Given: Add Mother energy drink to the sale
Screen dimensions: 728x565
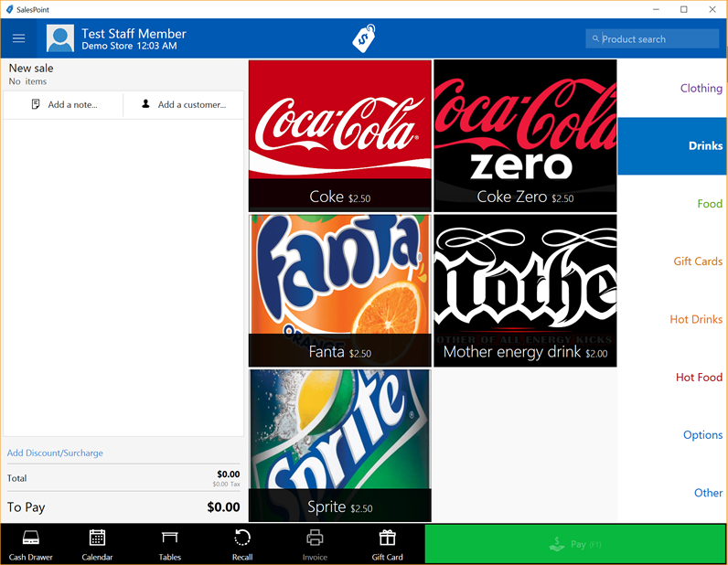Looking at the screenshot, I should (525, 291).
